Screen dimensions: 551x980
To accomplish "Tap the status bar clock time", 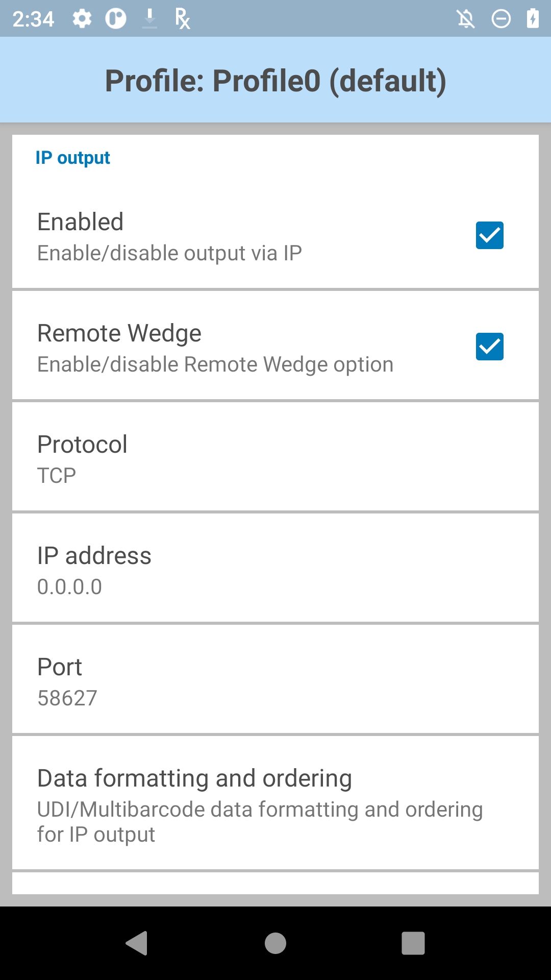I will coord(33,19).
